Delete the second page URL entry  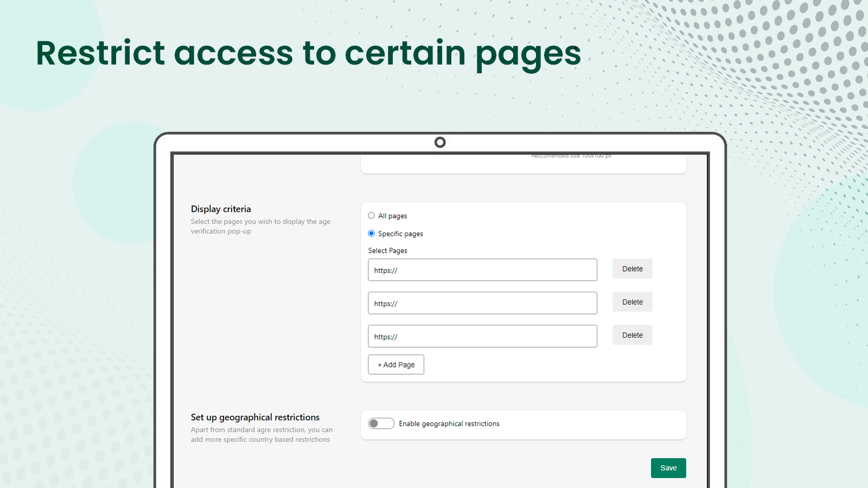pyautogui.click(x=633, y=302)
